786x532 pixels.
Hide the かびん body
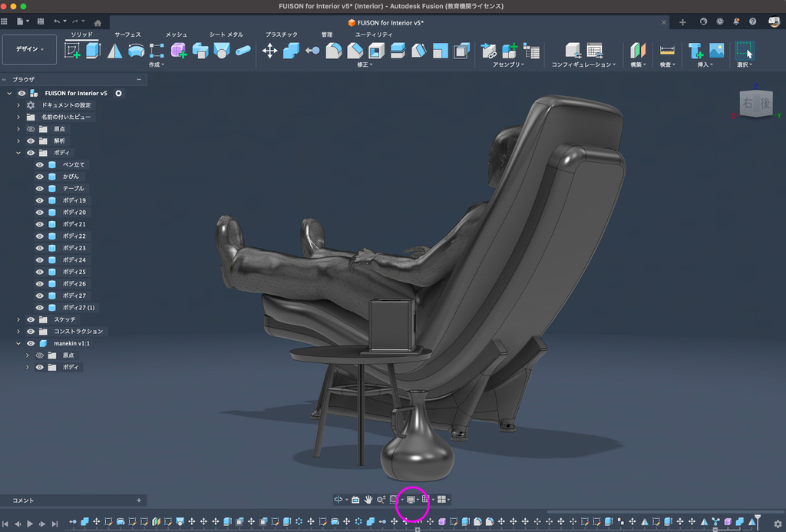tap(40, 177)
